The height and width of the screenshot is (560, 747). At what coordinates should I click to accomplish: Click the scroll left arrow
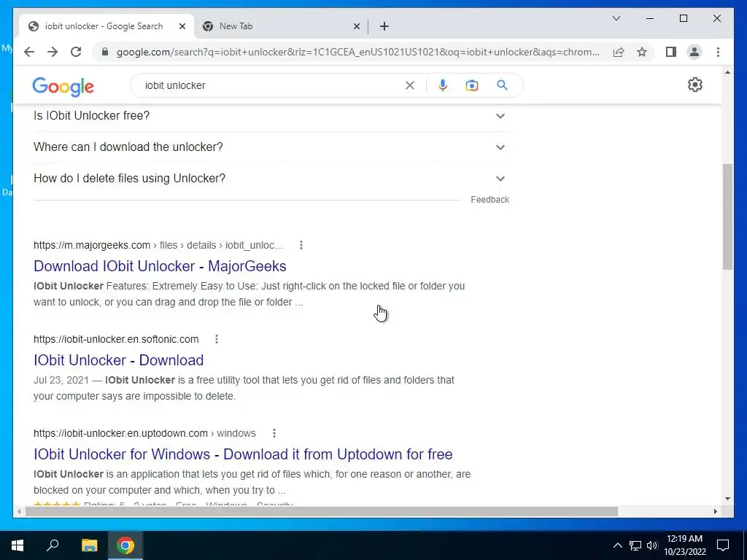(19, 512)
